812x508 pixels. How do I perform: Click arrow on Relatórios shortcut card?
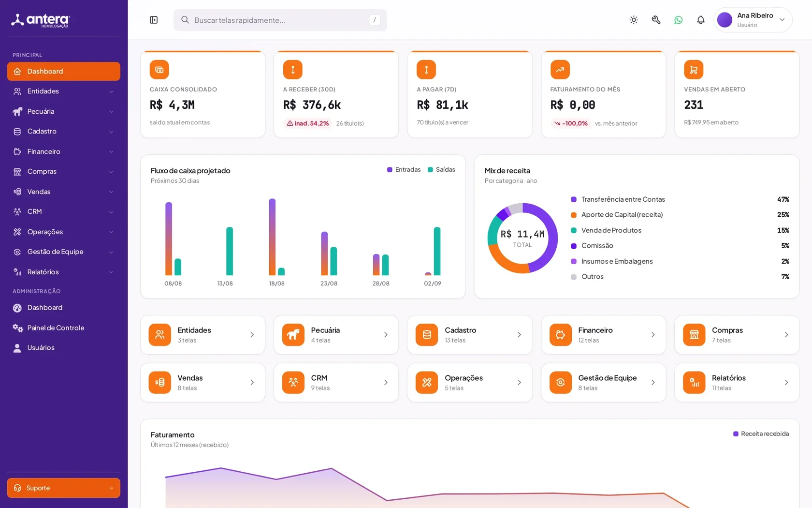point(786,383)
